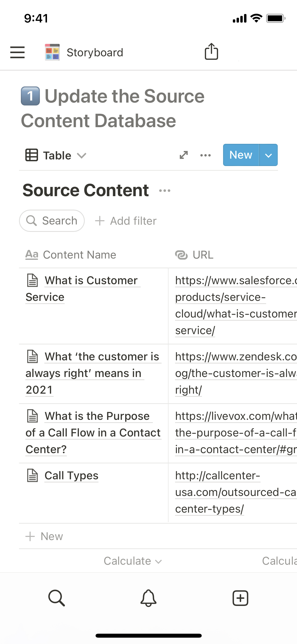Expand database to full page view
Viewport: 297px width, 644px height.
tap(184, 155)
